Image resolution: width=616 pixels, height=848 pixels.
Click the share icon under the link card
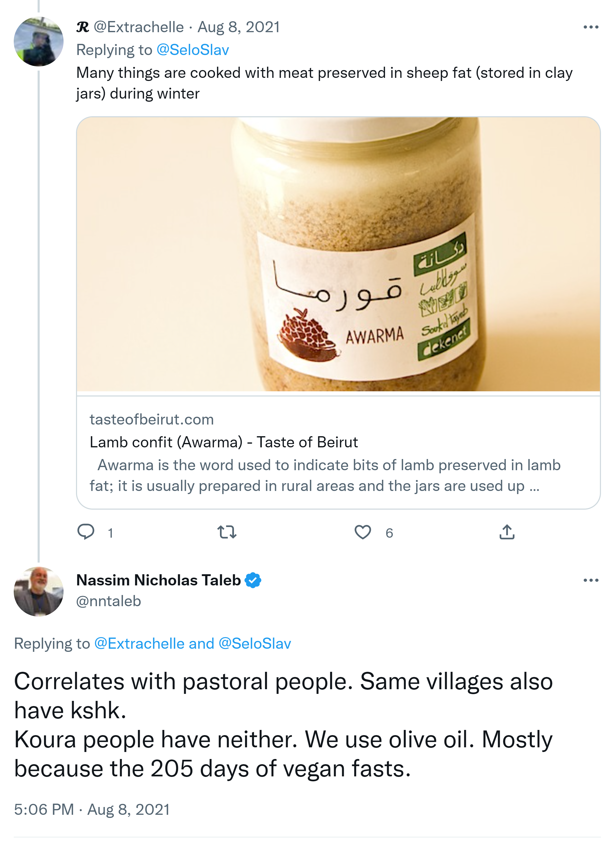point(507,532)
